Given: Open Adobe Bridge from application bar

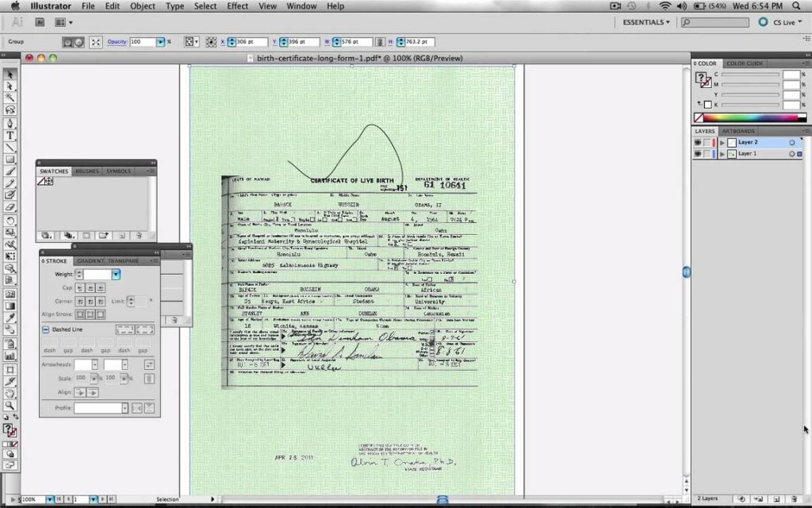Looking at the screenshot, I should [39, 22].
